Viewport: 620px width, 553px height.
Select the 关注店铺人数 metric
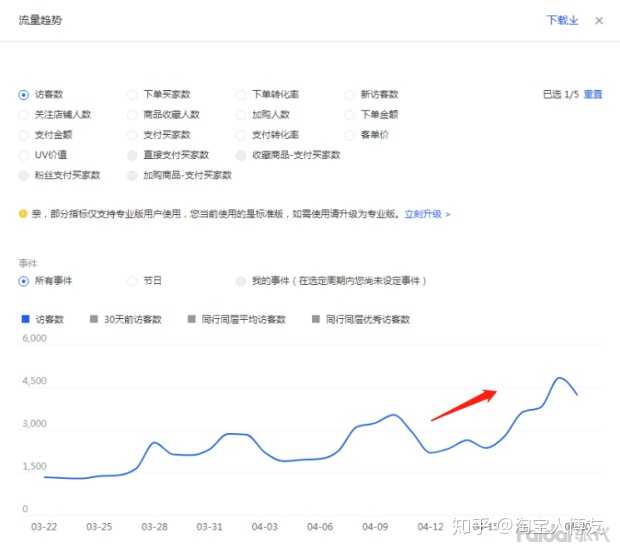point(24,115)
